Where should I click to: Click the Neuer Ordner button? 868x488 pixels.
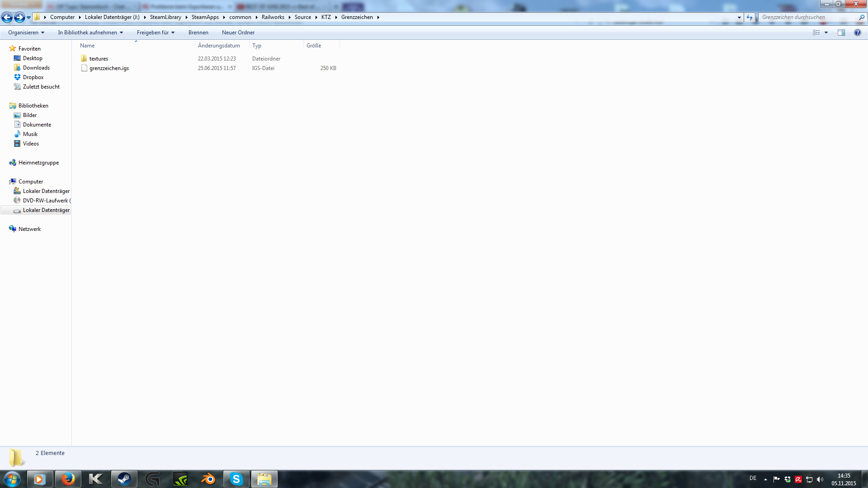238,33
